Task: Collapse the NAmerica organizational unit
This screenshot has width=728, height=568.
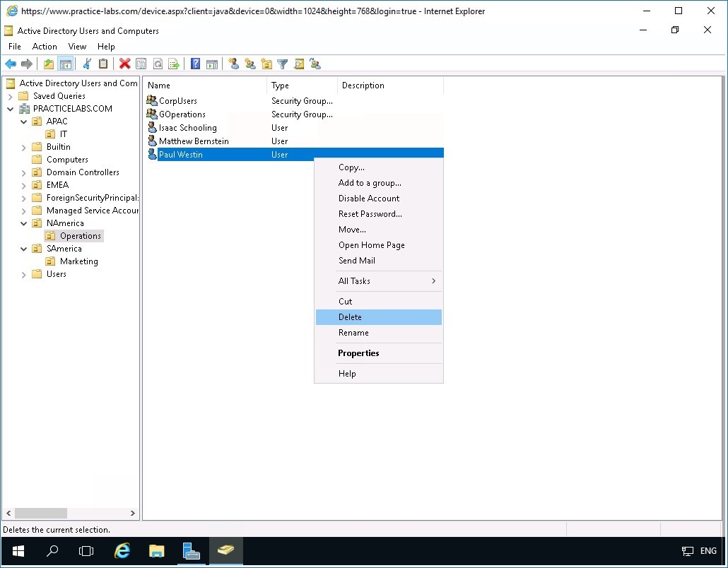Action: pyautogui.click(x=24, y=224)
